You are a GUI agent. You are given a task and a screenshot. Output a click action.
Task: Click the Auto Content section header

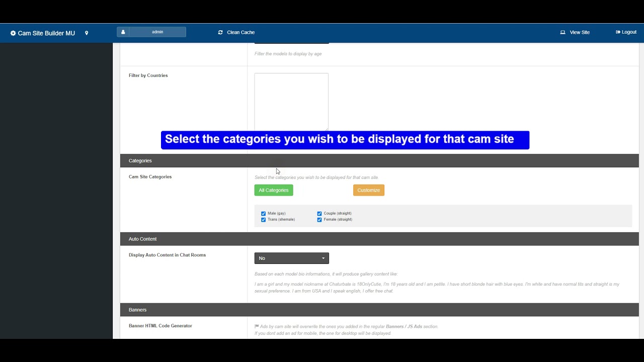click(x=379, y=239)
